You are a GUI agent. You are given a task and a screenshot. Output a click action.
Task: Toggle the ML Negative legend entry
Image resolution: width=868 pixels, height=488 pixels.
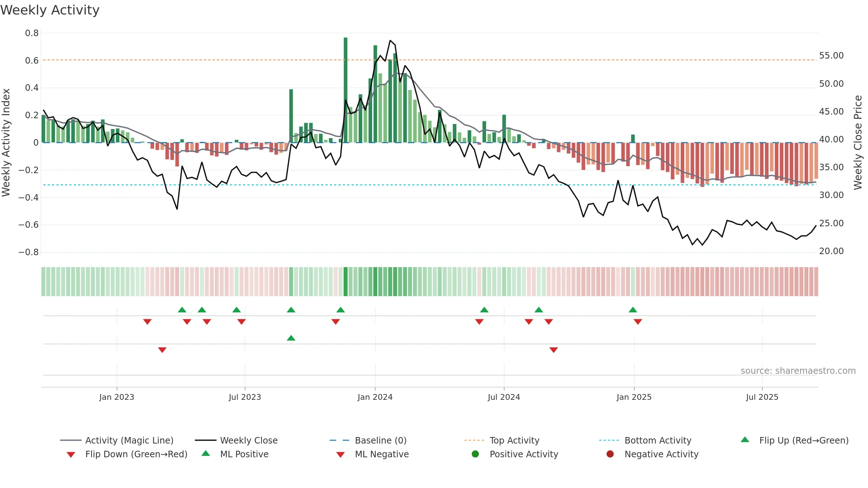[x=373, y=454]
